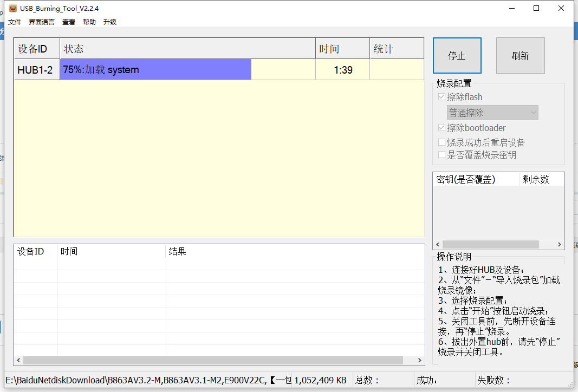
Task: Click the image file path in status bar
Action: point(148,380)
